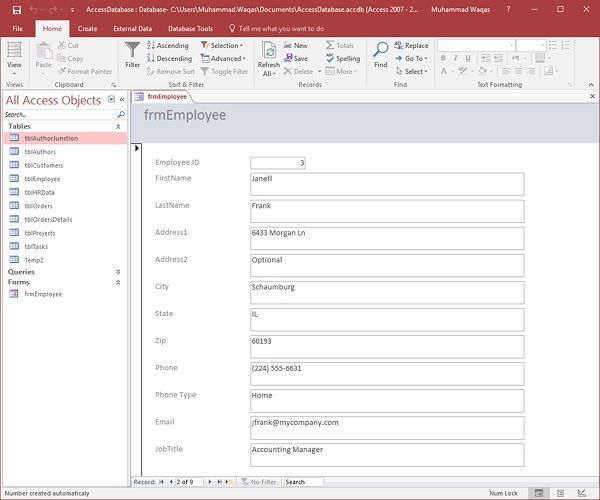Go to first record navigation button
Viewport: 600px width, 500px height.
pos(161,482)
